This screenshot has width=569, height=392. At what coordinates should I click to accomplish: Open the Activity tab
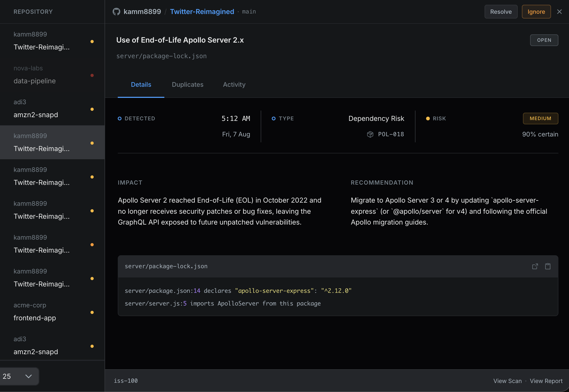[234, 85]
